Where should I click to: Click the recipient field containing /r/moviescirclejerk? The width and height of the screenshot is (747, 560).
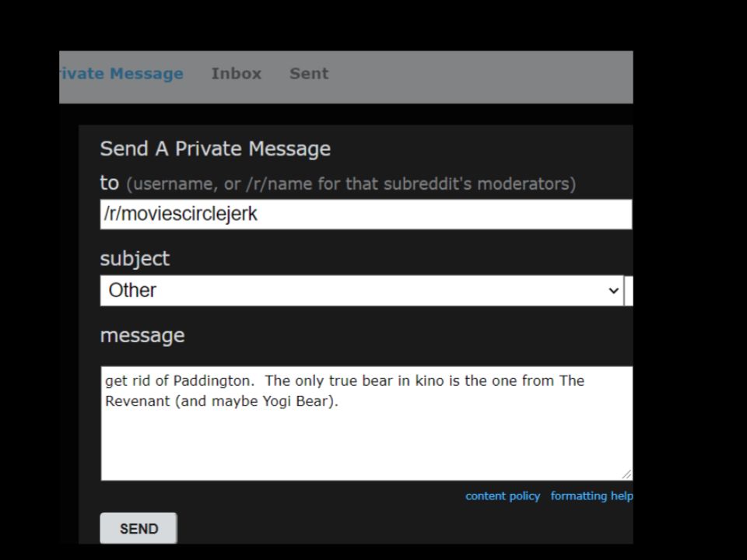(366, 214)
